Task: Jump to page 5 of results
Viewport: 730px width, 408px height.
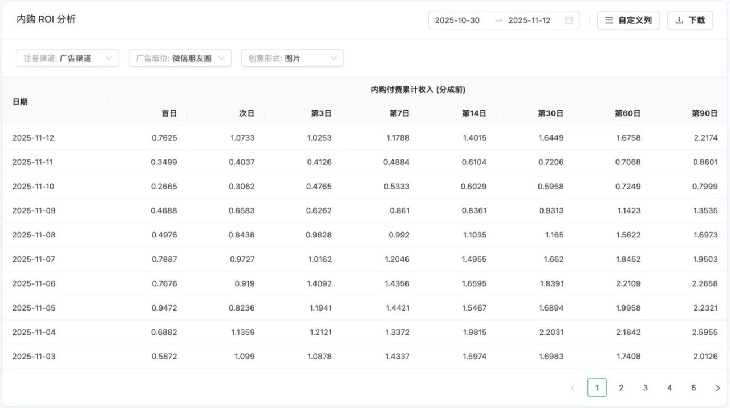Action: (693, 388)
